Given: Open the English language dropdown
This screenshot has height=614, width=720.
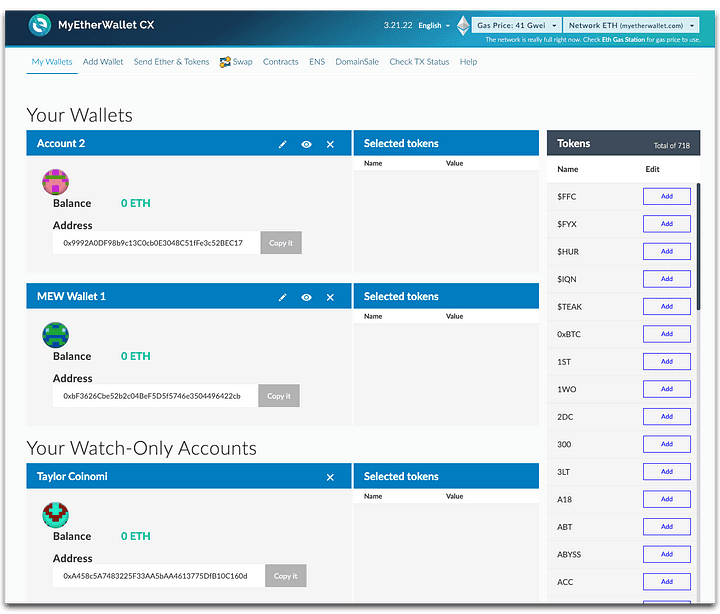Looking at the screenshot, I should pyautogui.click(x=434, y=26).
